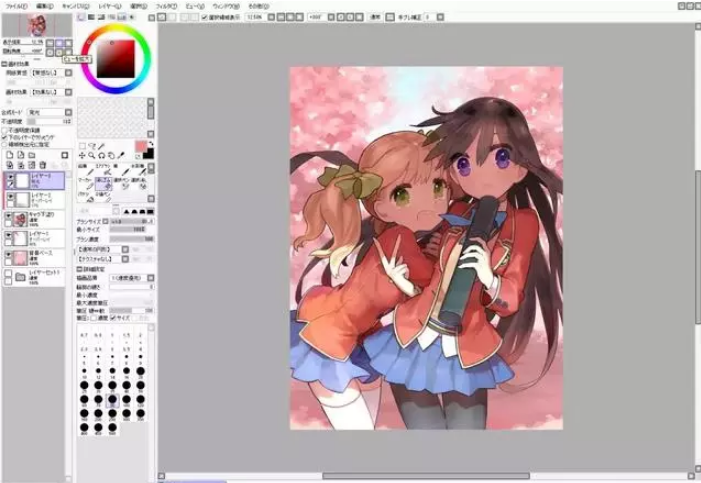This screenshot has height=483, width=701.
Task: Open the ウィンドウ menu
Action: coord(226,6)
